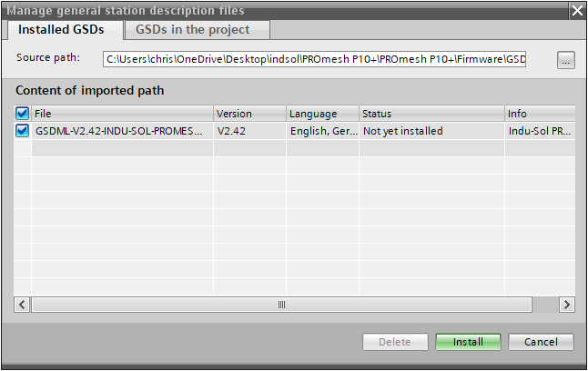Click inside the Source path field
This screenshot has height=371, width=588.
point(314,59)
